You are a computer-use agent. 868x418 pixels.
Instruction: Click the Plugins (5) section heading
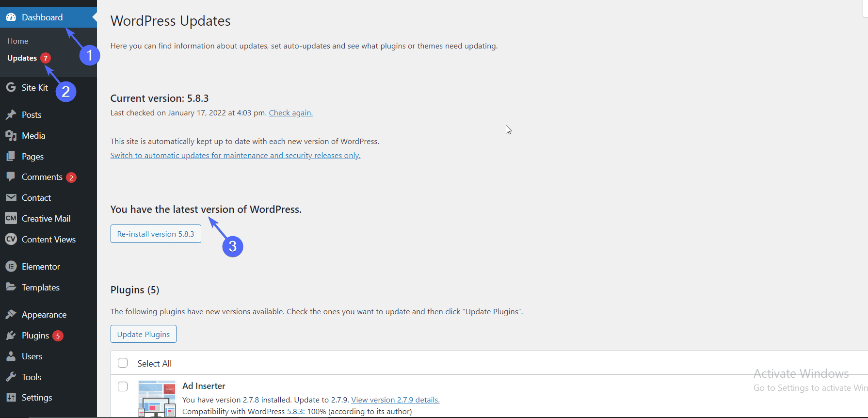click(x=135, y=290)
